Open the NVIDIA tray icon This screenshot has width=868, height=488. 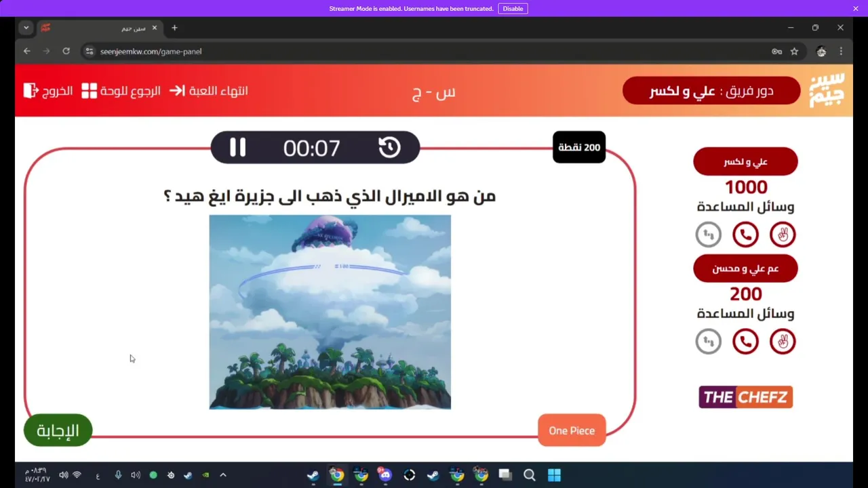click(205, 475)
